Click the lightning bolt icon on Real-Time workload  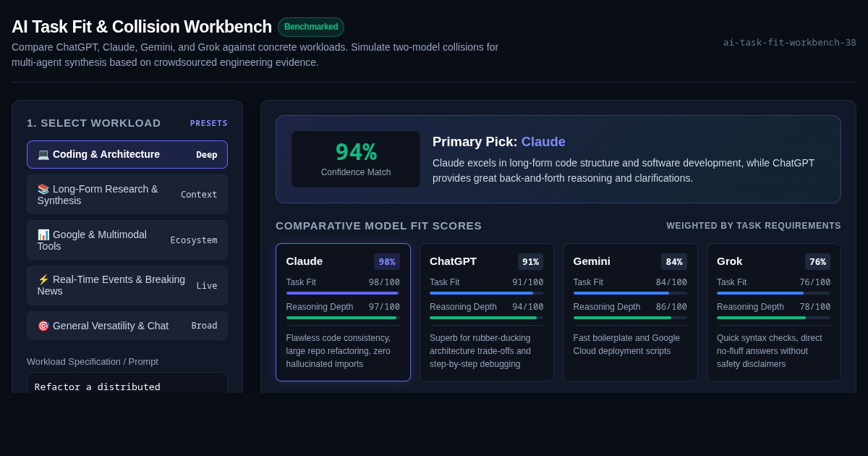43,279
